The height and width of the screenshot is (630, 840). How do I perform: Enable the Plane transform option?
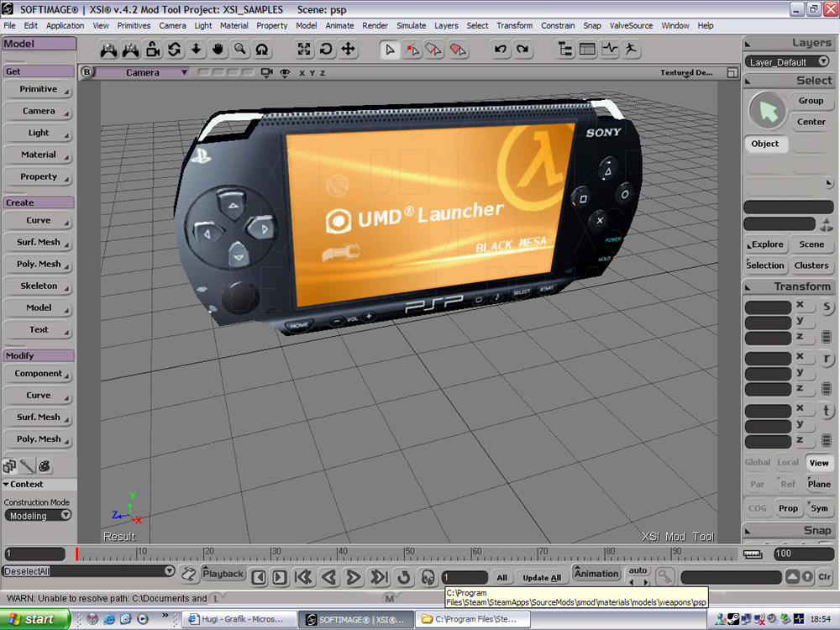[818, 485]
